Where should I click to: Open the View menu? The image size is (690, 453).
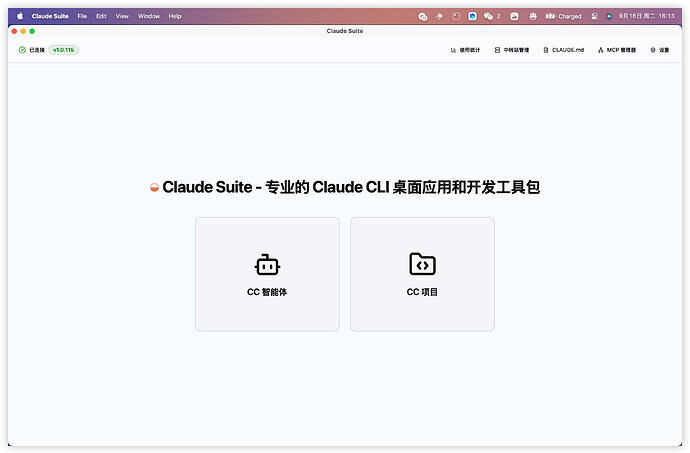pos(122,16)
